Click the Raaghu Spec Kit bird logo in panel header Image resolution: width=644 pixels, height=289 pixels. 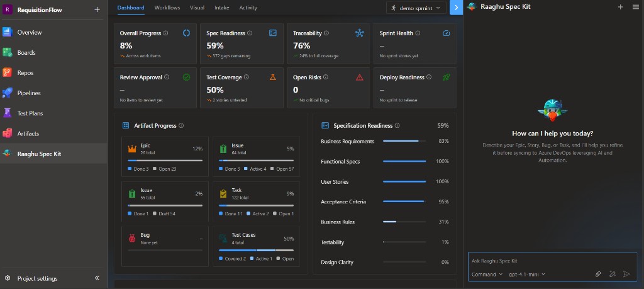(472, 6)
